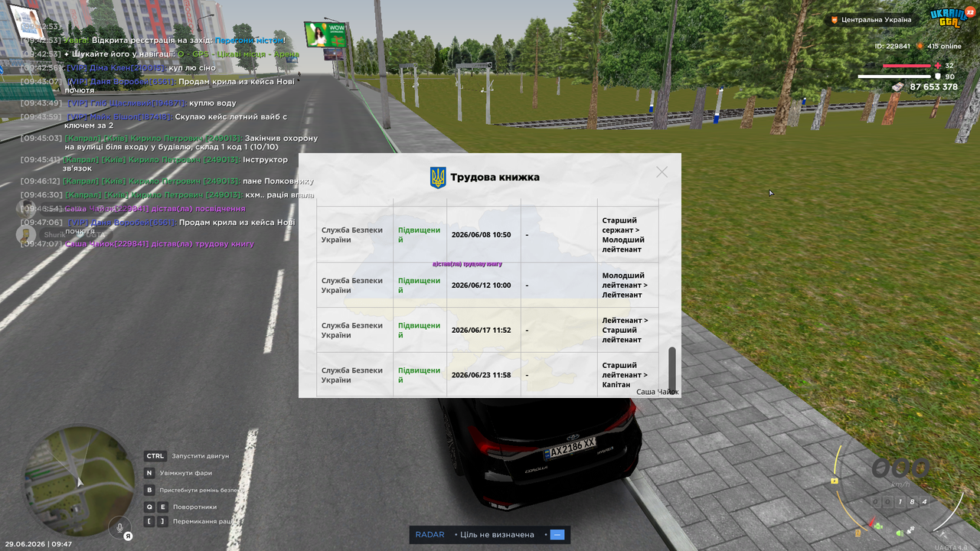Image resolution: width=980 pixels, height=551 pixels.
Task: Click the ID: 229841 label
Action: point(892,46)
